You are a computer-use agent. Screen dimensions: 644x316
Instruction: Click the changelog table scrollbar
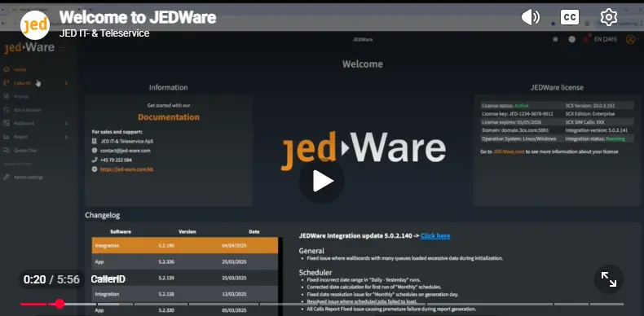click(x=280, y=276)
